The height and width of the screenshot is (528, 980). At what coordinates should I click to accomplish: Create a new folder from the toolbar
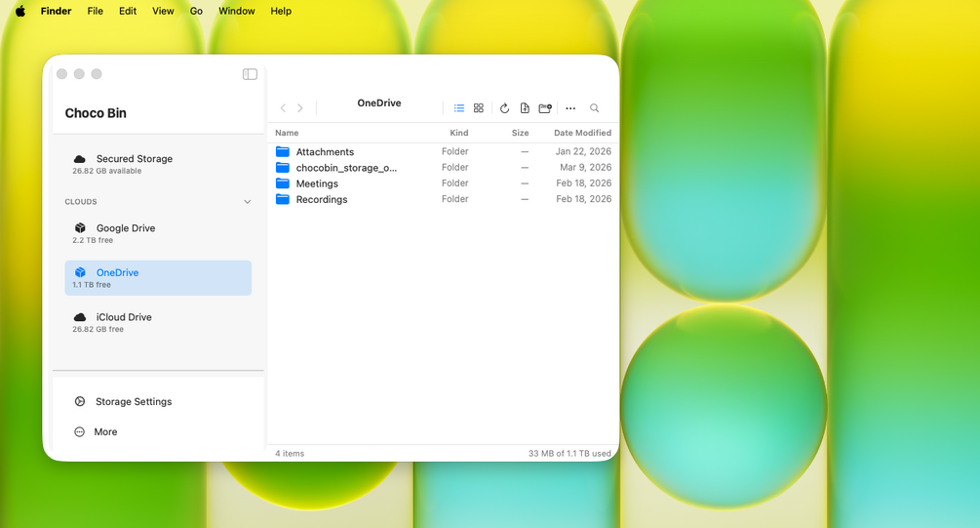[545, 108]
